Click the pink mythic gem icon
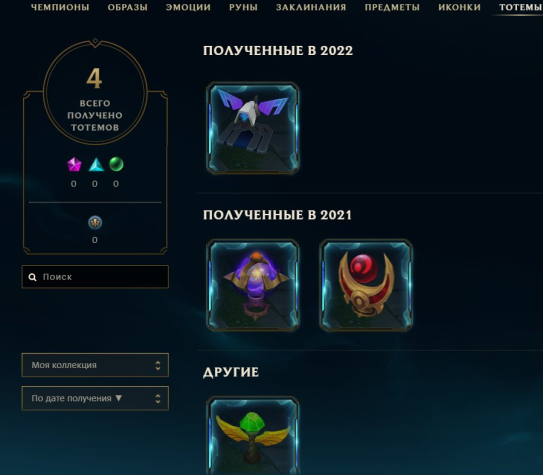Viewport: 543px width, 475px height. [74, 164]
